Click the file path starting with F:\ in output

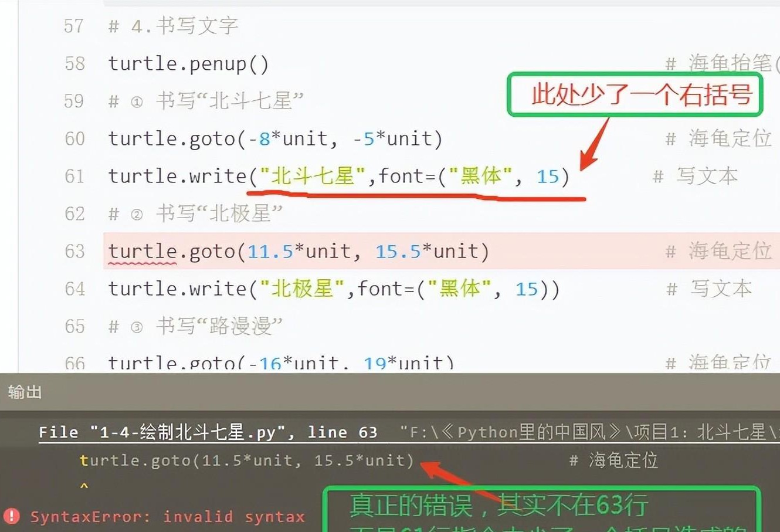586,433
